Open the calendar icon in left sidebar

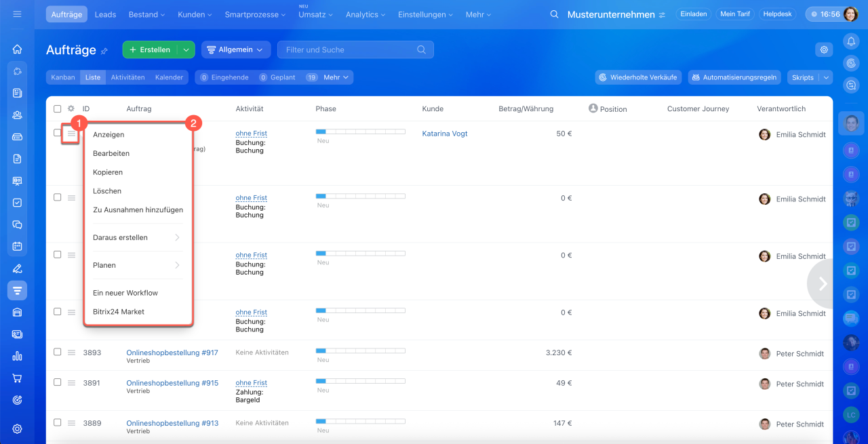click(17, 246)
